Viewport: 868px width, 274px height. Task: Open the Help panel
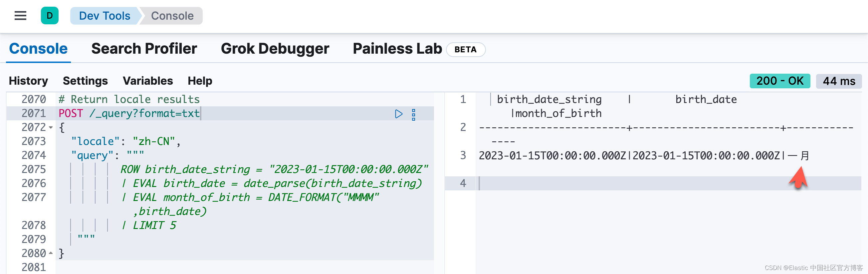click(x=200, y=81)
